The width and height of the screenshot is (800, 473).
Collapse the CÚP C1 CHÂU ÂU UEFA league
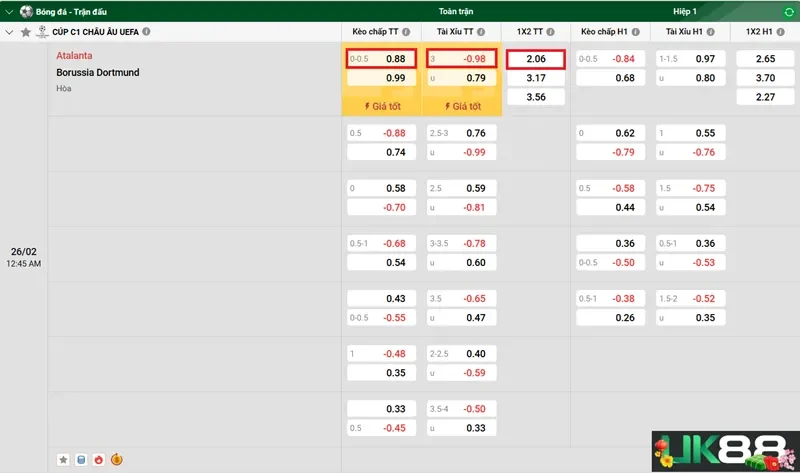point(9,32)
